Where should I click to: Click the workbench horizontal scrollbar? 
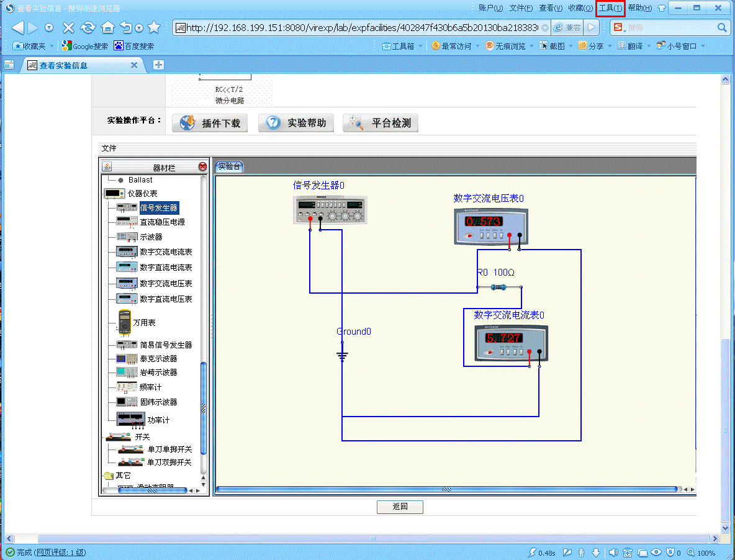446,490
